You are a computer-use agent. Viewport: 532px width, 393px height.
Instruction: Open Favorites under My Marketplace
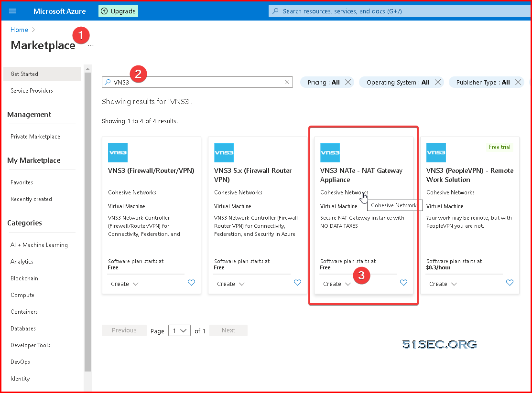pyautogui.click(x=22, y=182)
